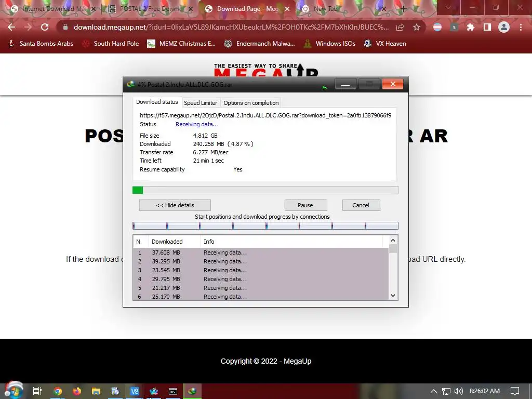This screenshot has width=532, height=399.
Task: Pause the Postal 2 download
Action: point(305,205)
